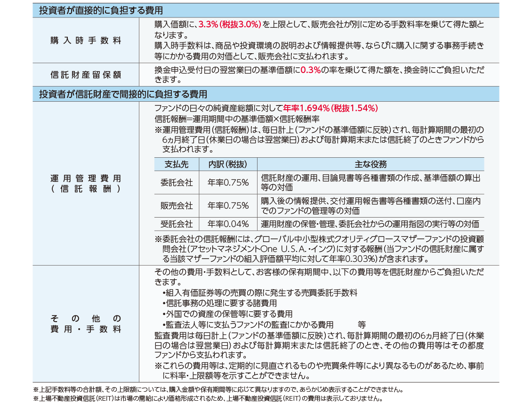Select the その他の費用・手数料 row label
The width and height of the screenshot is (532, 405).
click(x=86, y=324)
